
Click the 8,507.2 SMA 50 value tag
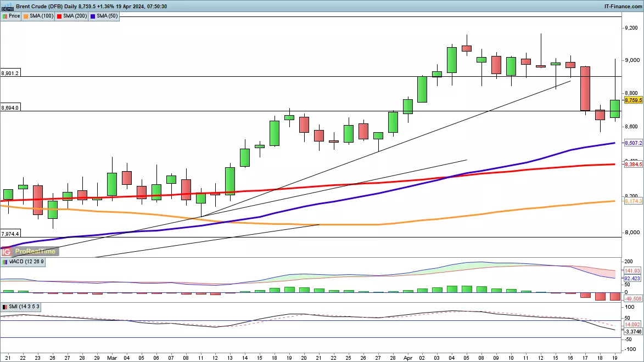[633, 143]
